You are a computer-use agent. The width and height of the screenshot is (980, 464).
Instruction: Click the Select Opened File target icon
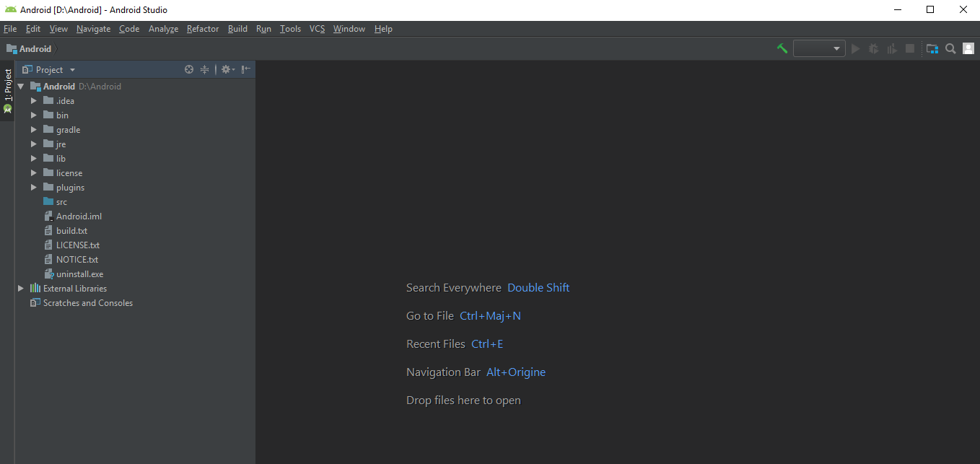[x=188, y=69]
